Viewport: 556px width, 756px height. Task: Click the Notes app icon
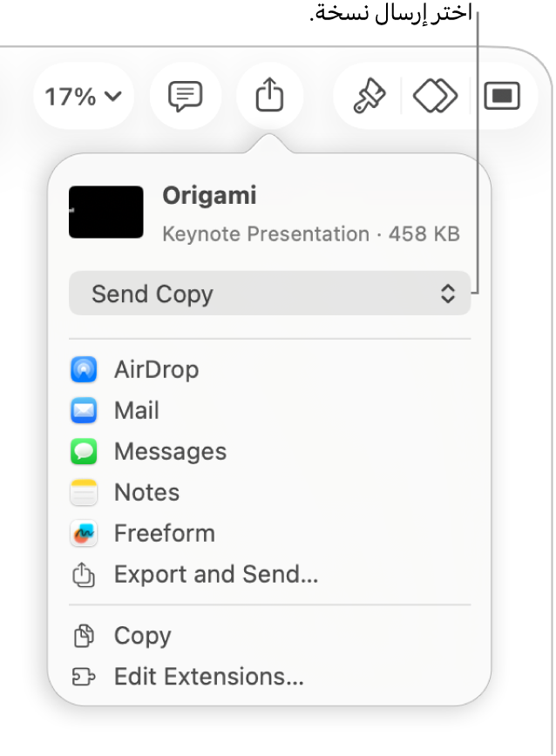[85, 492]
